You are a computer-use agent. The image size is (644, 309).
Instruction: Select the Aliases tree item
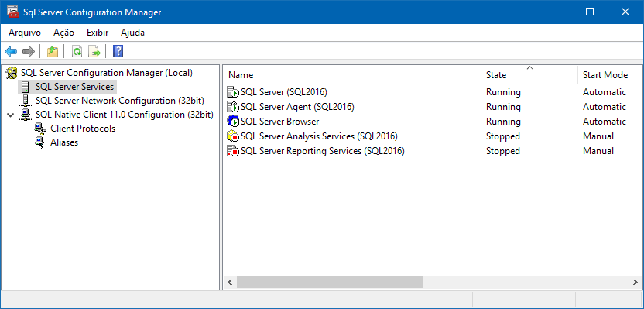coord(64,142)
